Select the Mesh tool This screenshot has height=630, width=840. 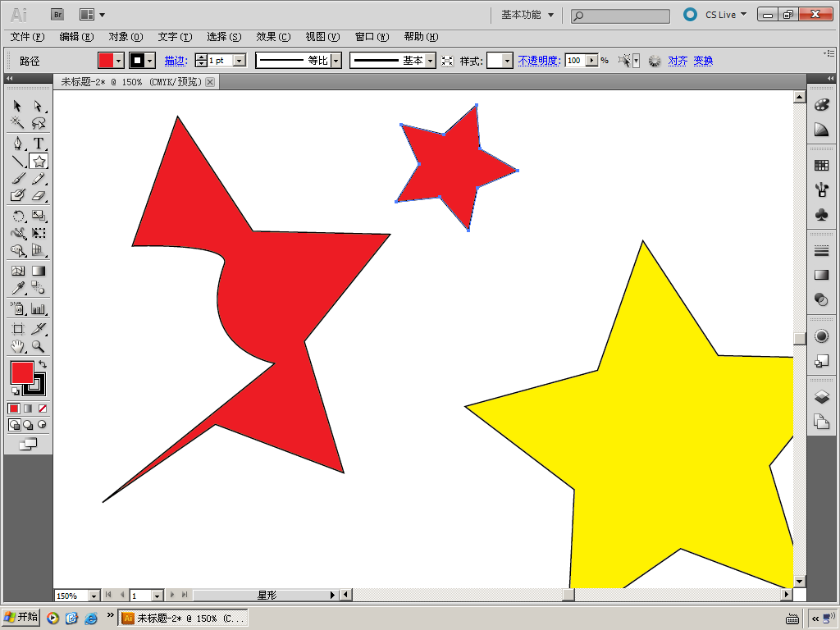click(18, 271)
